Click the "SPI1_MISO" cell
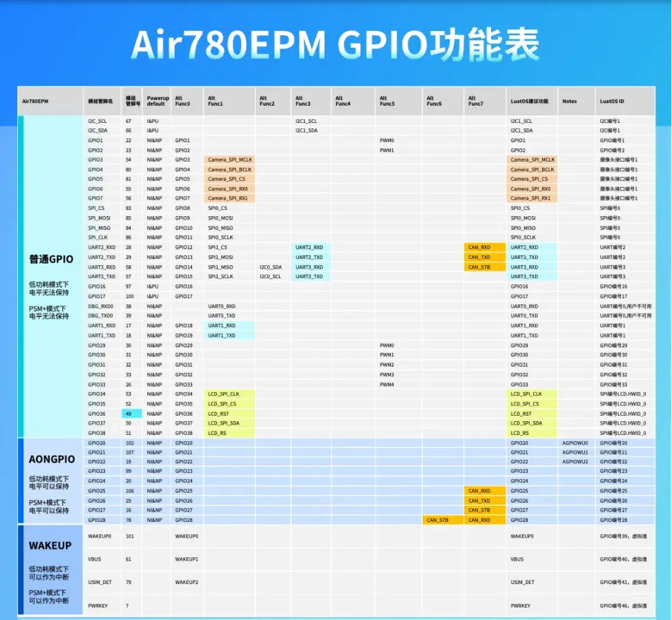Viewport: 672px width, 620px height. (220, 267)
